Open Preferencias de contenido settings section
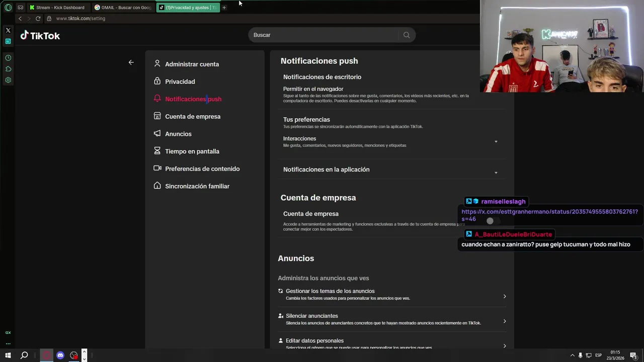This screenshot has width=644, height=362. tap(202, 169)
